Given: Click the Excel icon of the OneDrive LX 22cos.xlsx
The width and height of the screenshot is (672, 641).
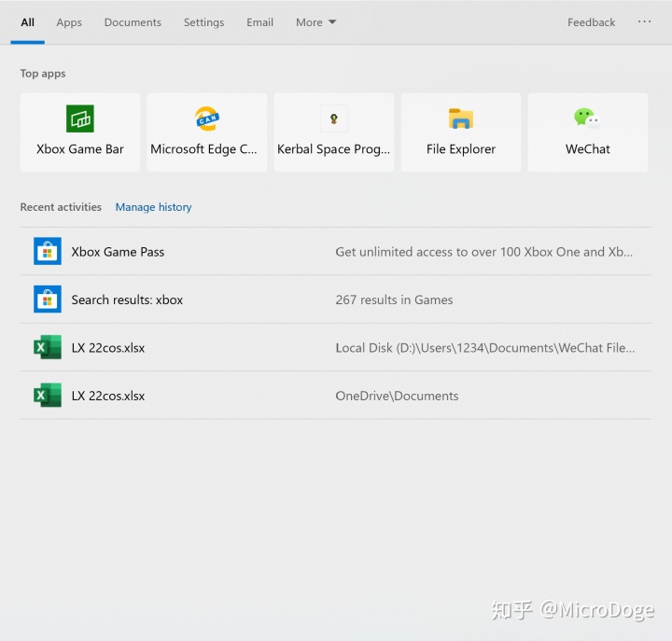Looking at the screenshot, I should point(48,395).
